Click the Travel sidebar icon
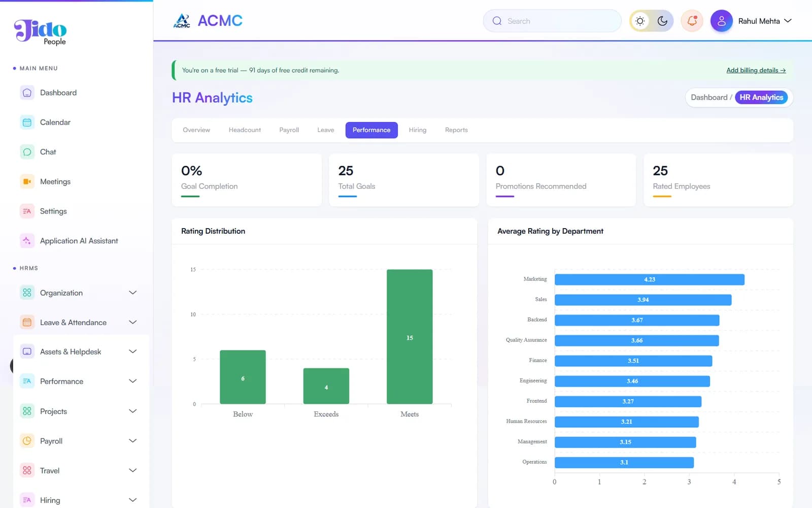812x508 pixels. tap(27, 470)
